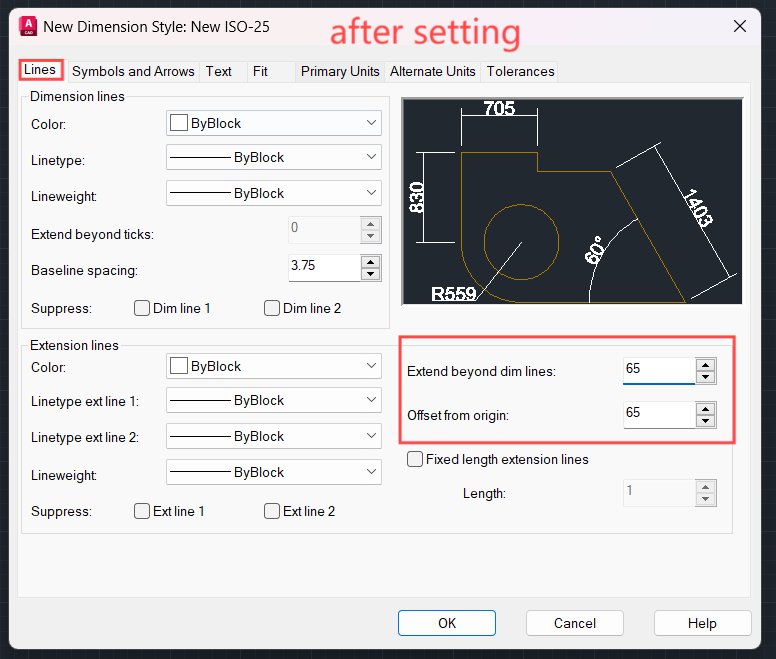The height and width of the screenshot is (659, 776).
Task: Click the Offset from origin input field
Action: [658, 413]
